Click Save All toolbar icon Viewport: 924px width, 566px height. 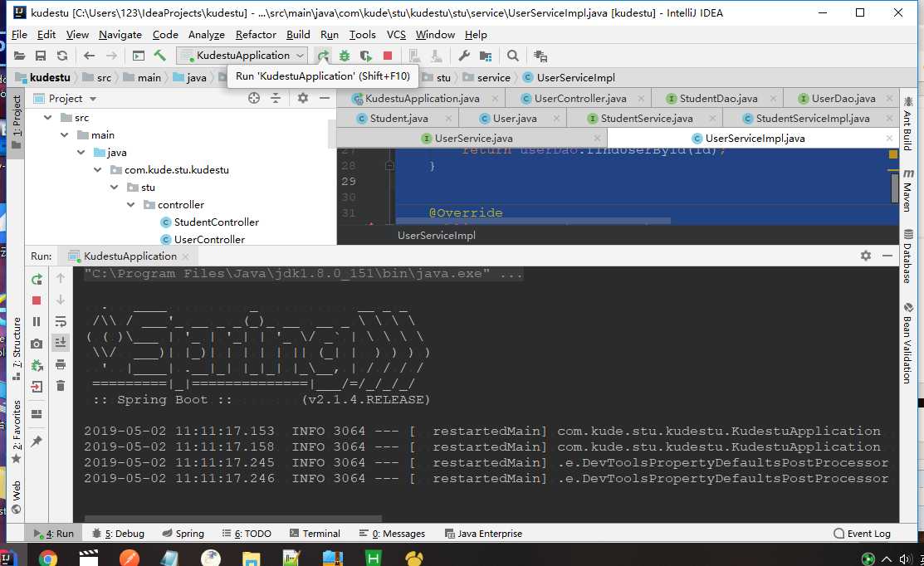coord(41,56)
